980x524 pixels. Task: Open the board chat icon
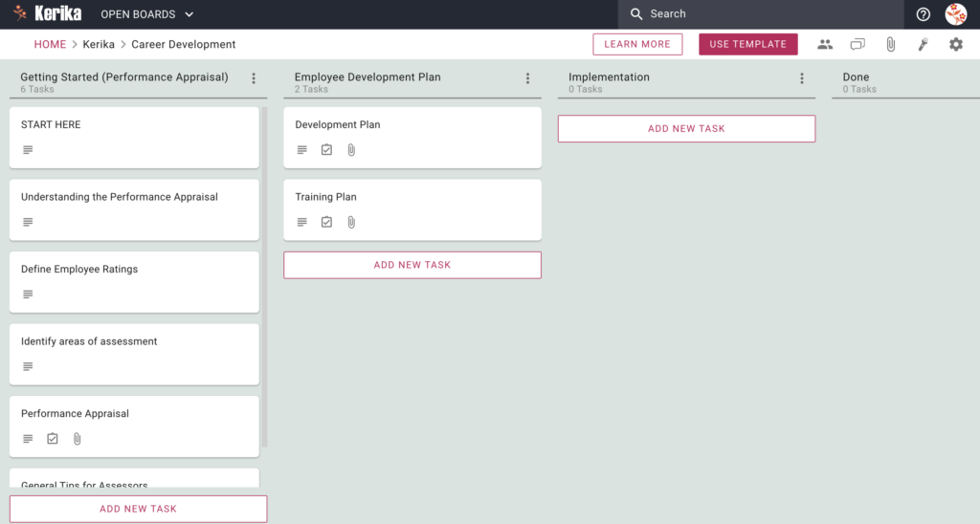pyautogui.click(x=857, y=44)
